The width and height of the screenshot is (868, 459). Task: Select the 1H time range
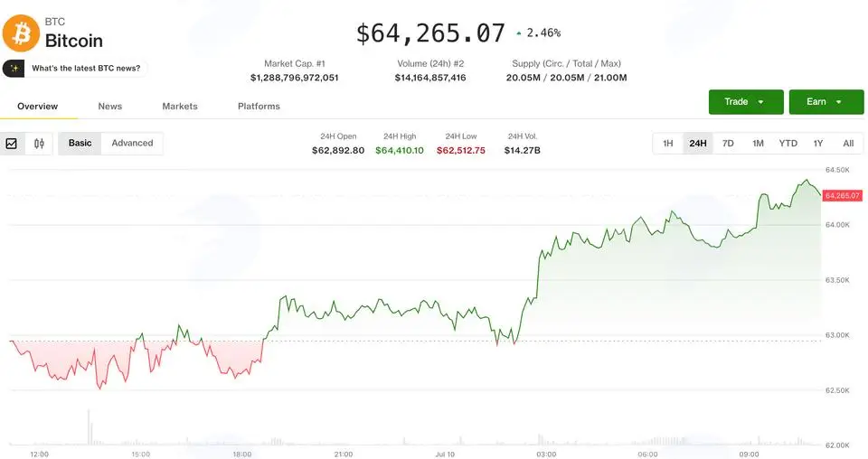coord(668,144)
